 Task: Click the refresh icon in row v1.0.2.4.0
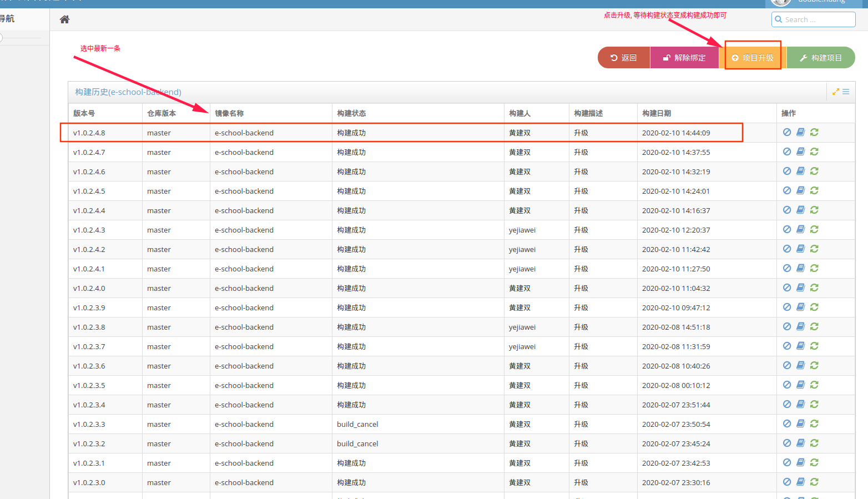(814, 288)
